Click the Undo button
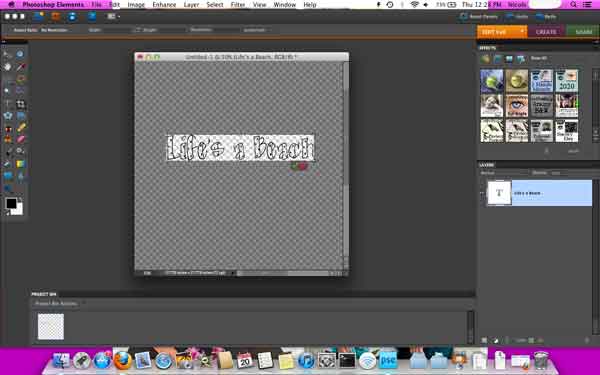The height and width of the screenshot is (375, 600). click(x=517, y=16)
